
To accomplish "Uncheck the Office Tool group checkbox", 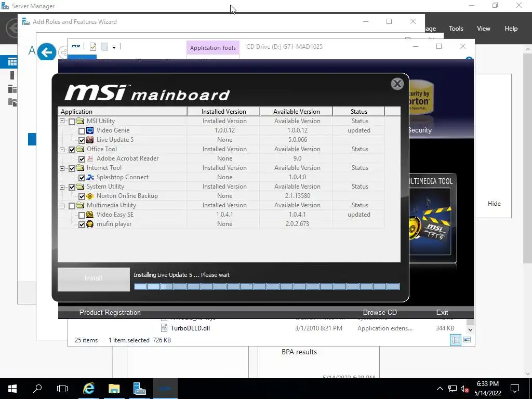I will click(72, 150).
